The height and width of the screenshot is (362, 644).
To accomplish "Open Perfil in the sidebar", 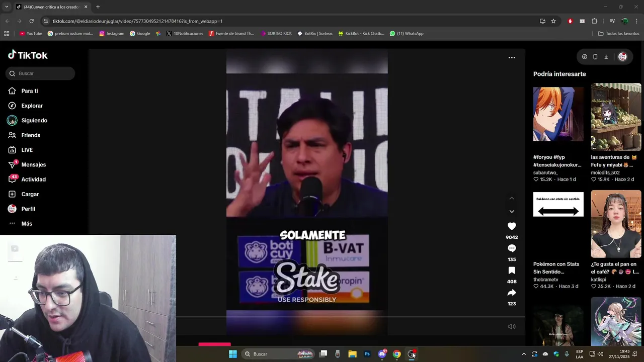I will pyautogui.click(x=28, y=209).
